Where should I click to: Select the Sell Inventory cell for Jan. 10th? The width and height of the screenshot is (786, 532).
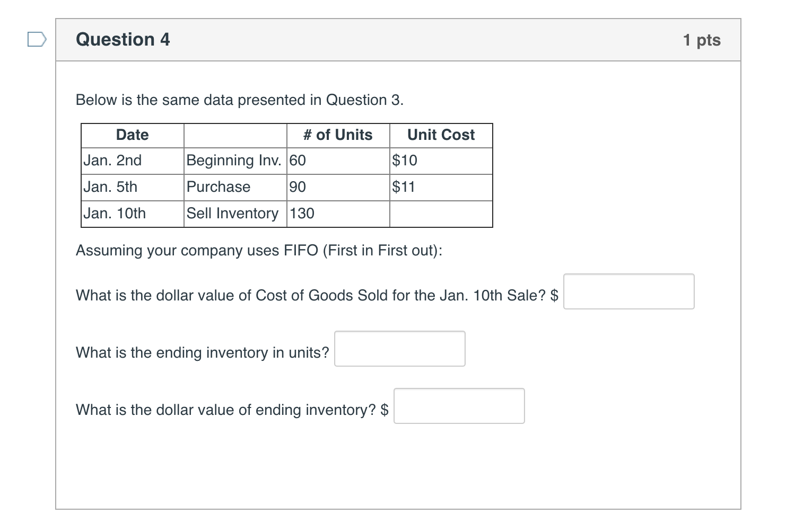pyautogui.click(x=232, y=214)
